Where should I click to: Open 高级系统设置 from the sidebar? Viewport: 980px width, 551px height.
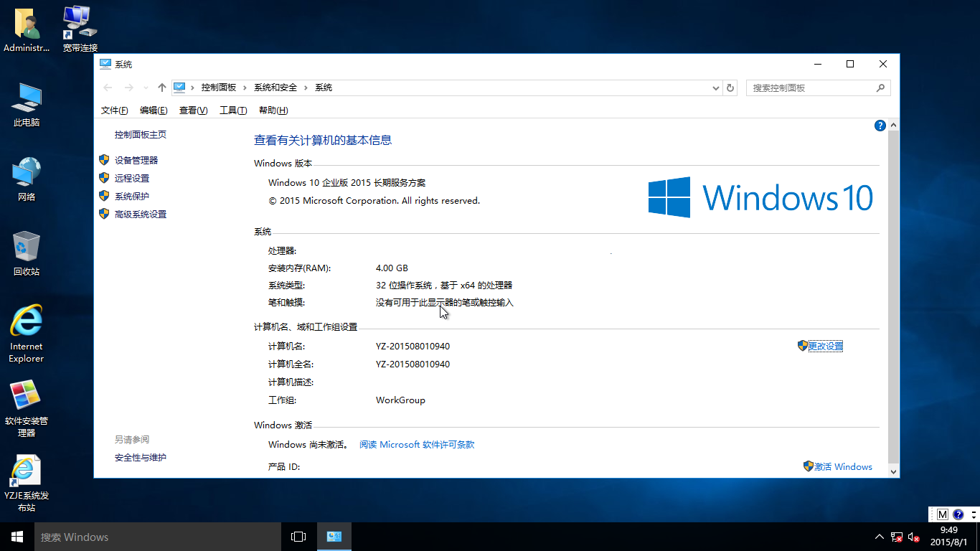(141, 215)
